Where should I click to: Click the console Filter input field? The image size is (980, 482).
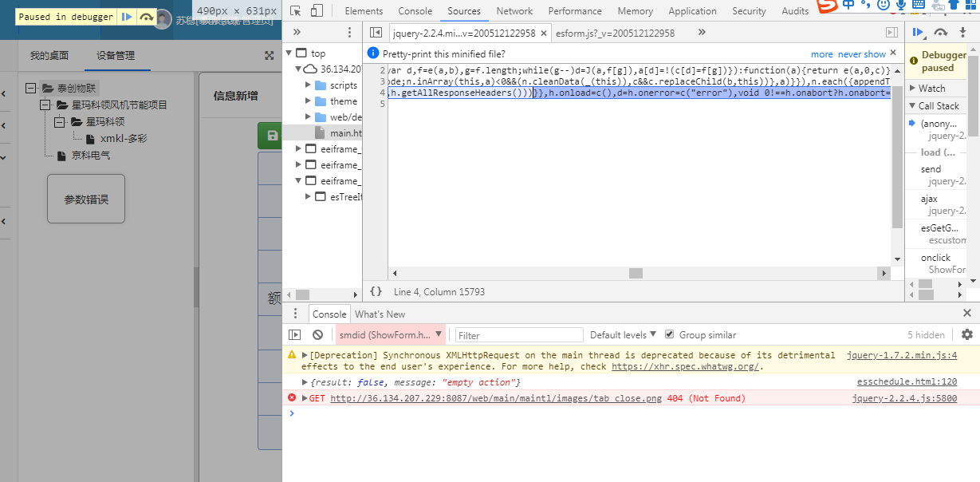click(x=519, y=335)
